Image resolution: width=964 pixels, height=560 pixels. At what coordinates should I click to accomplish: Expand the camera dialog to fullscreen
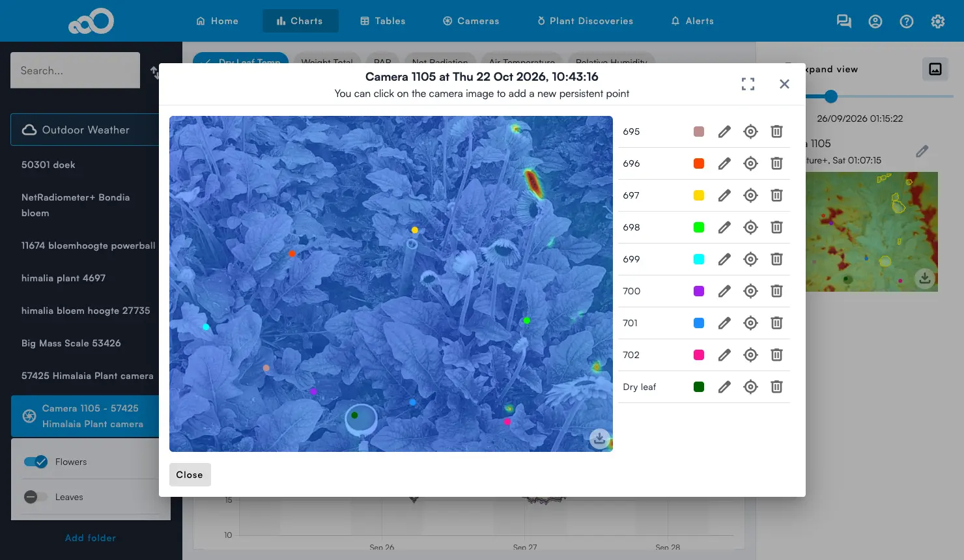pyautogui.click(x=748, y=84)
